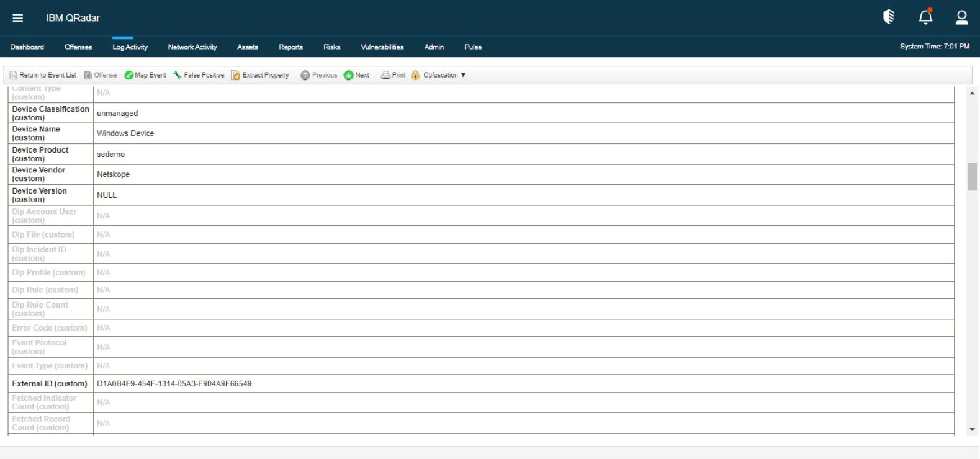Select the 'unmanaged' value cell

point(524,113)
